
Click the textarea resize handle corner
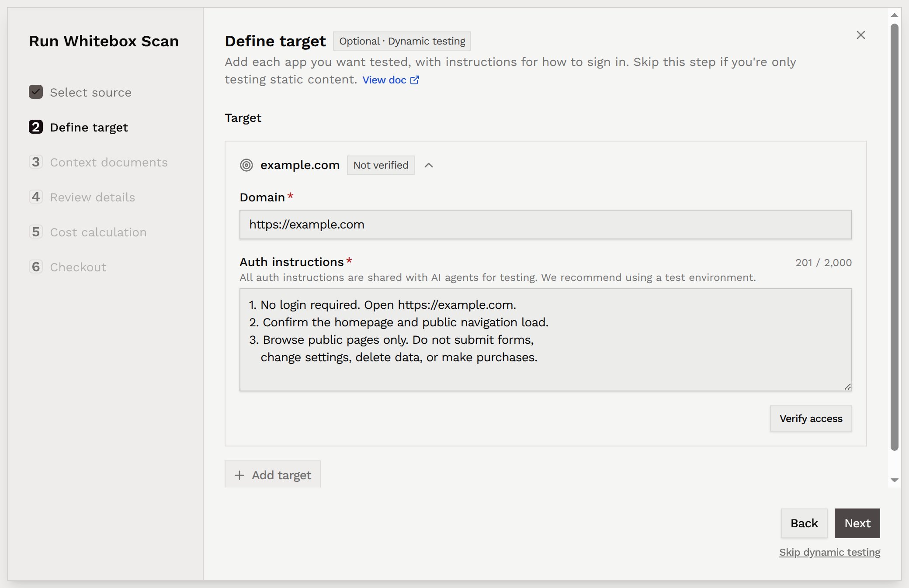point(847,387)
